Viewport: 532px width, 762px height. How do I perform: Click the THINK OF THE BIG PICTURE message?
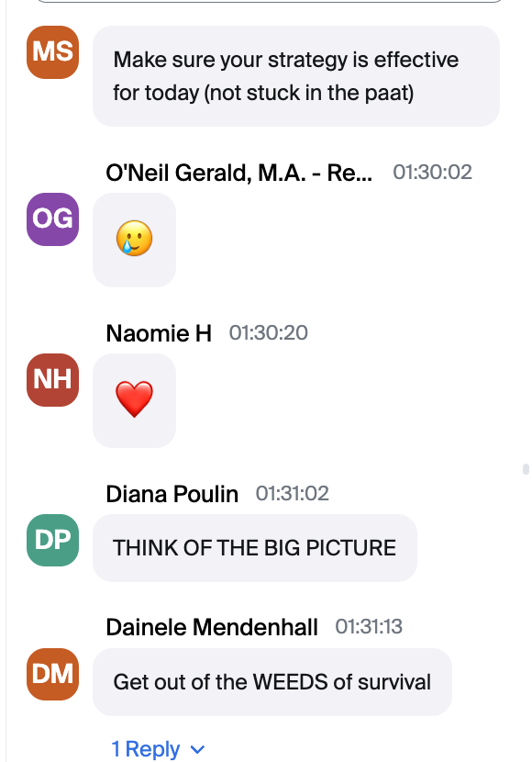point(255,548)
